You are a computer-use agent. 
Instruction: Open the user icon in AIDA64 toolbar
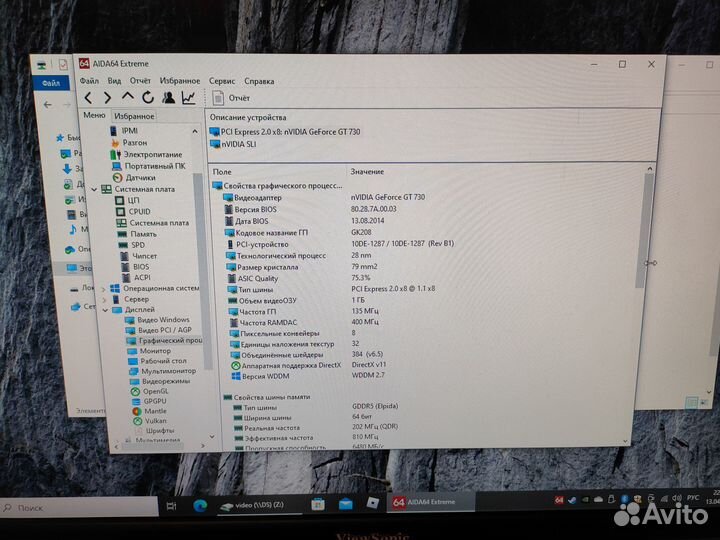click(x=168, y=97)
